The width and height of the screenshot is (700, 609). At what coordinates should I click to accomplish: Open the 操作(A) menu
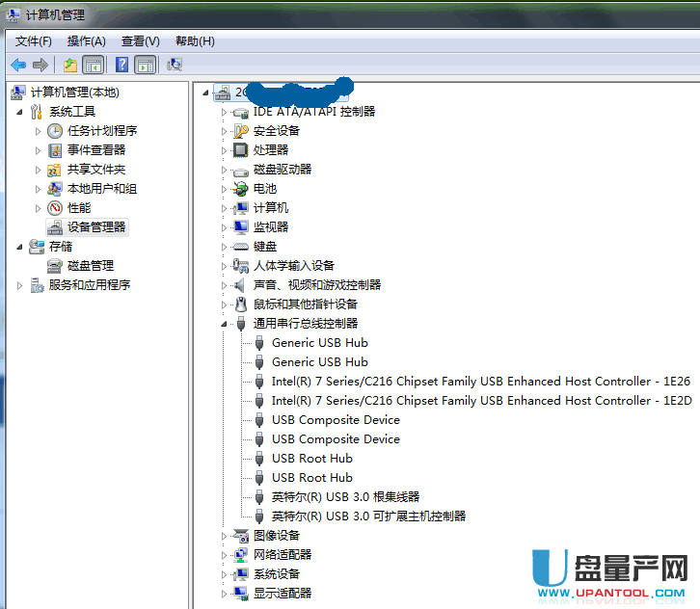pyautogui.click(x=87, y=41)
